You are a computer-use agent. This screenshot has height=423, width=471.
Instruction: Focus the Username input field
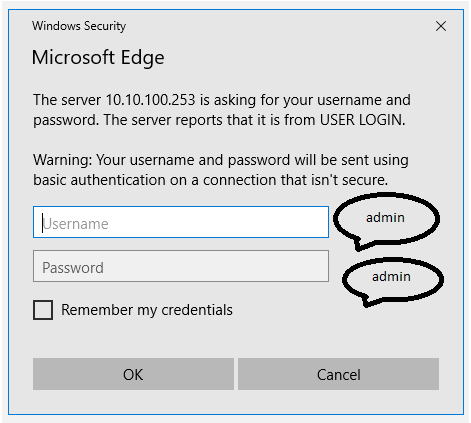pyautogui.click(x=181, y=222)
